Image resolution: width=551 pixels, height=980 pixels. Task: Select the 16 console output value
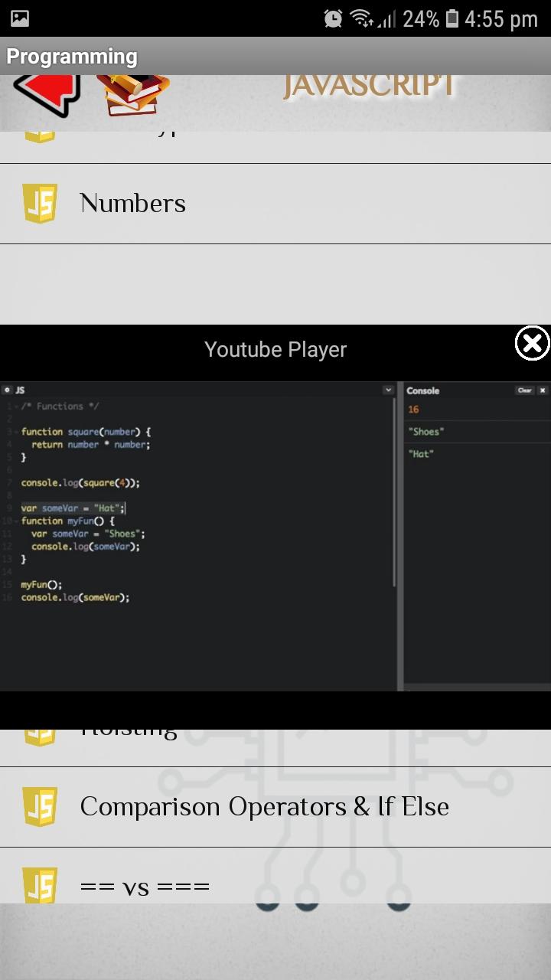[413, 410]
